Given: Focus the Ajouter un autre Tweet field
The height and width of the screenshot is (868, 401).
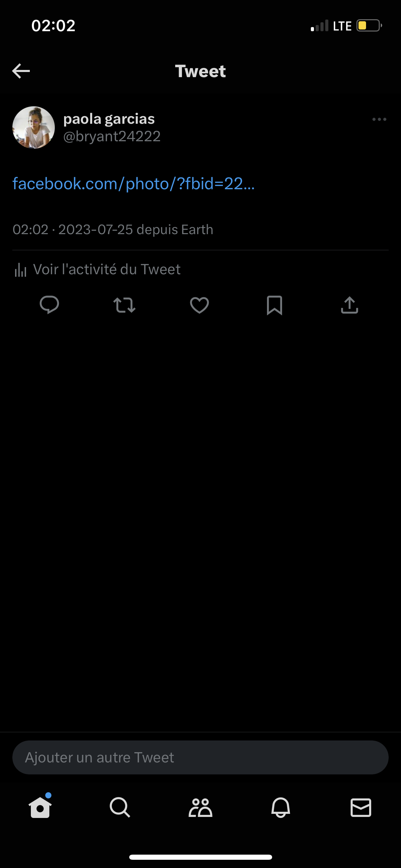Looking at the screenshot, I should click(x=200, y=757).
